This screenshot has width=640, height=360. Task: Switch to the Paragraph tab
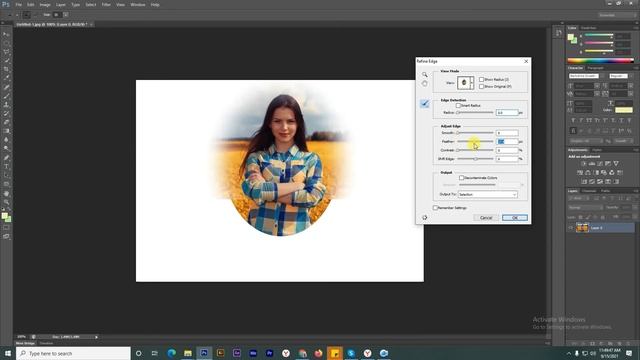pos(596,68)
